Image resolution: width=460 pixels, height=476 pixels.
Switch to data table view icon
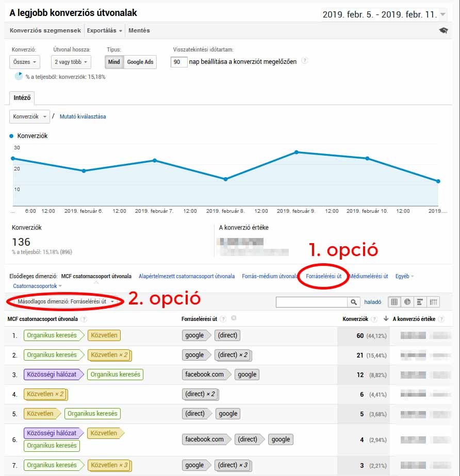point(395,302)
